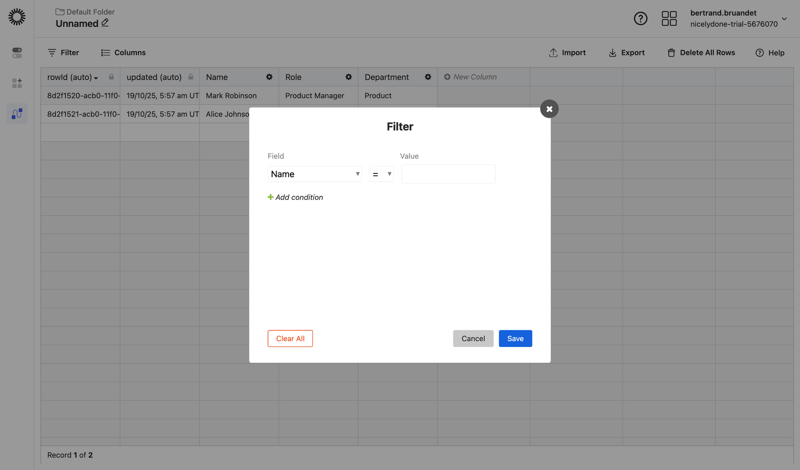Viewport: 800px width, 470px height.
Task: Click the lock icon on rowId column
Action: coord(111,77)
